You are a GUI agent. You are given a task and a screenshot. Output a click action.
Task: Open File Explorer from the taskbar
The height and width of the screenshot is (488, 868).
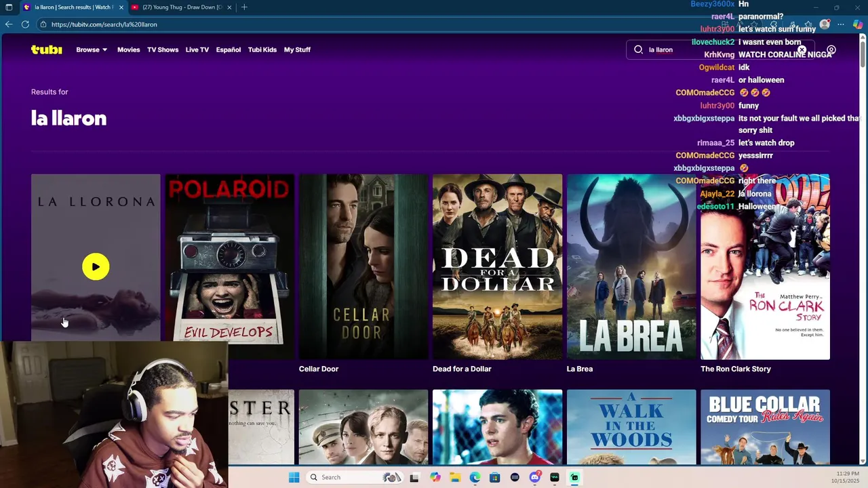[x=455, y=477]
